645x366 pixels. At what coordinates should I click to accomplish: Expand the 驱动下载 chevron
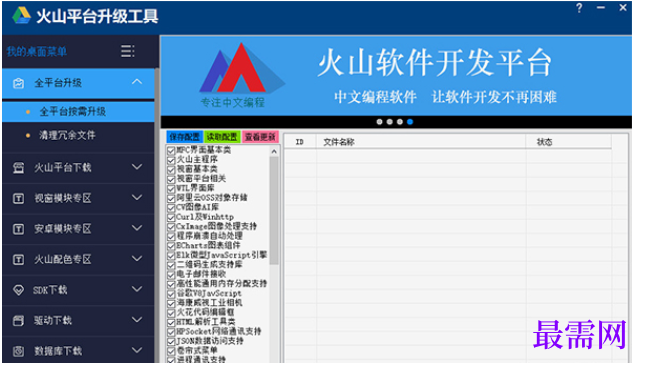click(x=137, y=320)
